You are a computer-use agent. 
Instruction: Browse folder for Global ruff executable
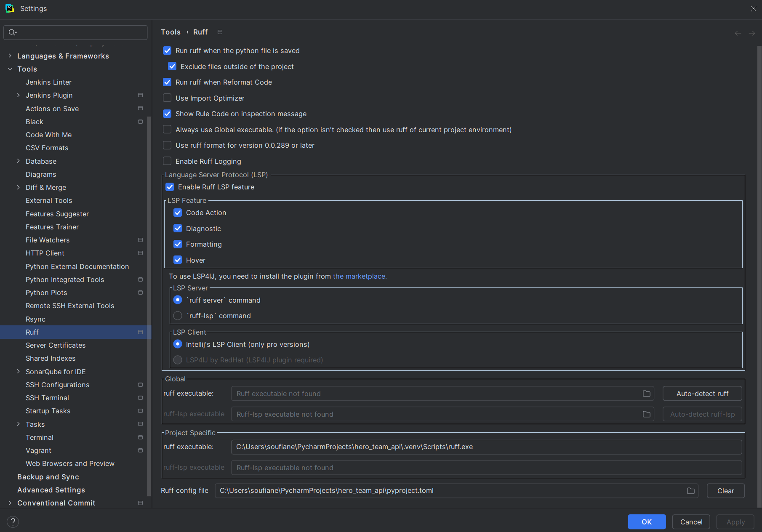coord(647,394)
